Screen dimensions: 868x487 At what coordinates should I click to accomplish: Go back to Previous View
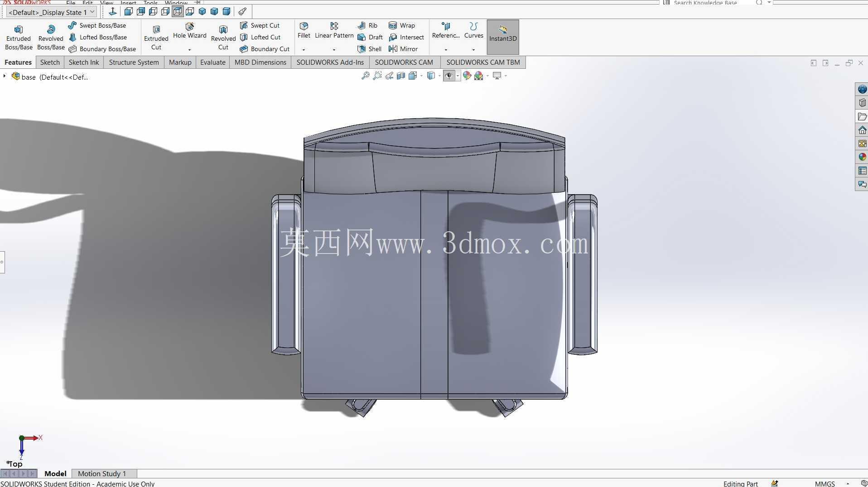pyautogui.click(x=389, y=76)
